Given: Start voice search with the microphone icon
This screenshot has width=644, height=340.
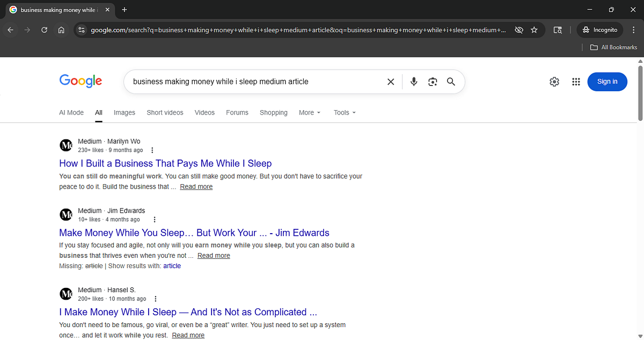Looking at the screenshot, I should (414, 82).
